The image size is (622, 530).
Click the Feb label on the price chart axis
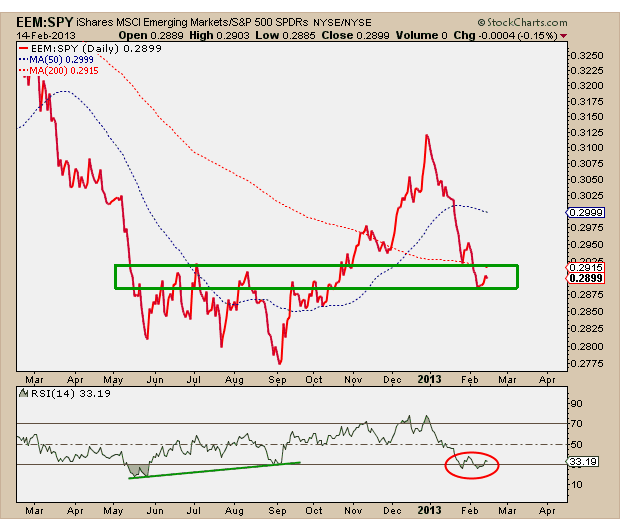pos(470,380)
